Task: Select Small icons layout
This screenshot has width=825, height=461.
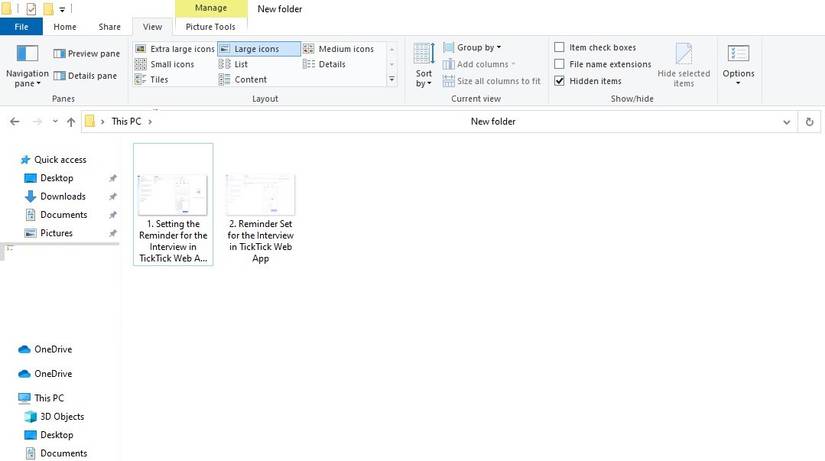Action: pos(165,64)
